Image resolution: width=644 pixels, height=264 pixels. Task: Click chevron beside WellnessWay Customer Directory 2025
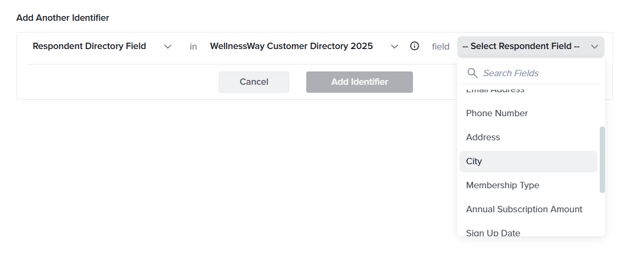pyautogui.click(x=395, y=46)
